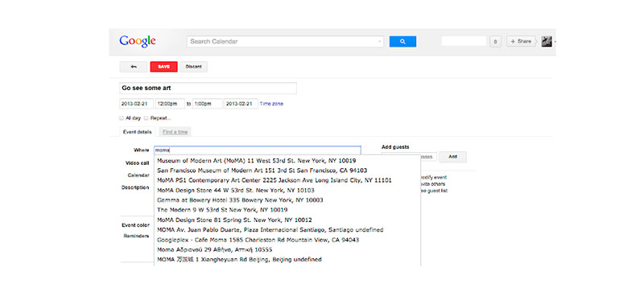Switch to the Event details tab
Screen dimensions: 644x296
click(x=137, y=132)
